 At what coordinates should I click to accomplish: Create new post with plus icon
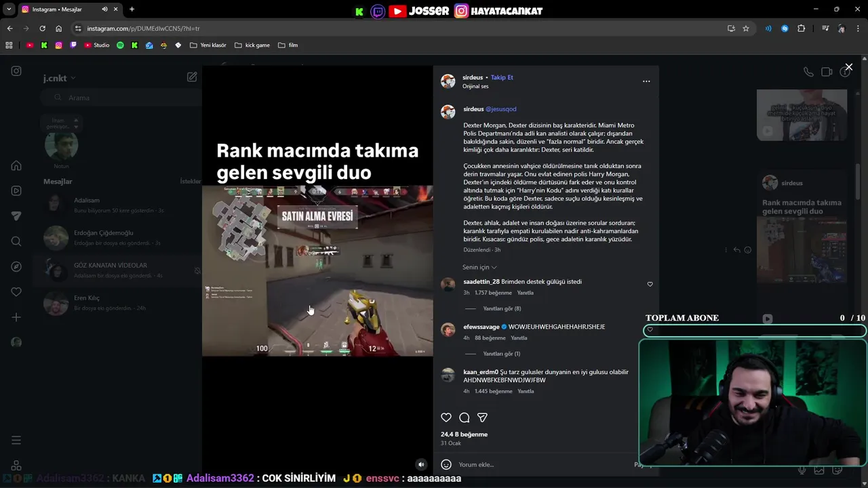[x=16, y=317]
